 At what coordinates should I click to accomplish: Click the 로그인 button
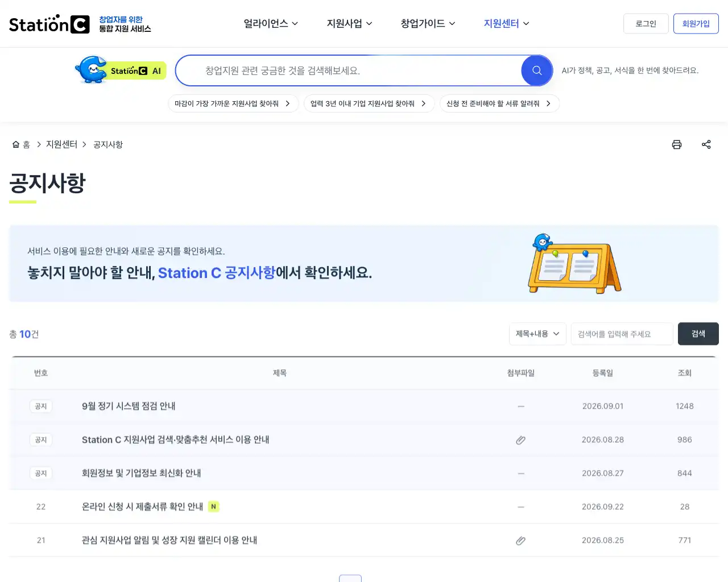pos(646,23)
